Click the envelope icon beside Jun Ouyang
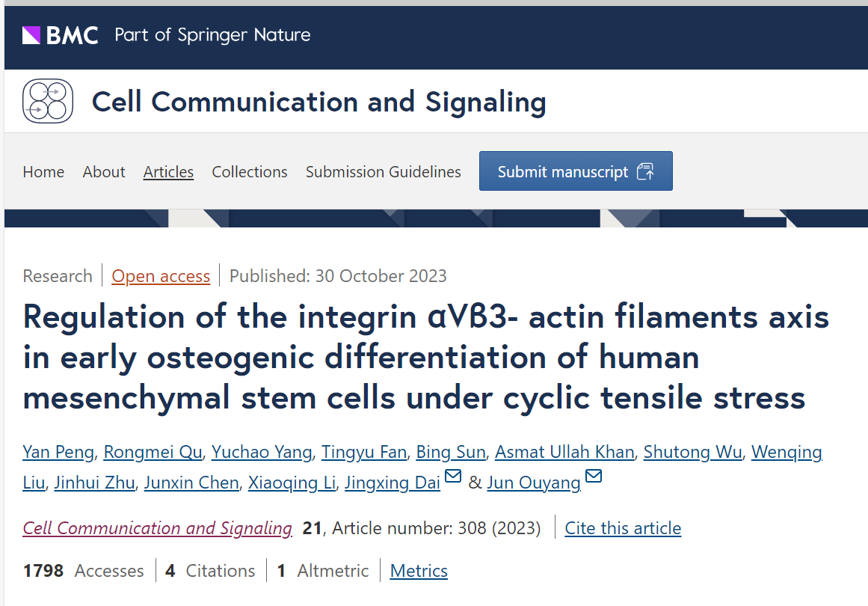868x606 pixels. pos(594,477)
